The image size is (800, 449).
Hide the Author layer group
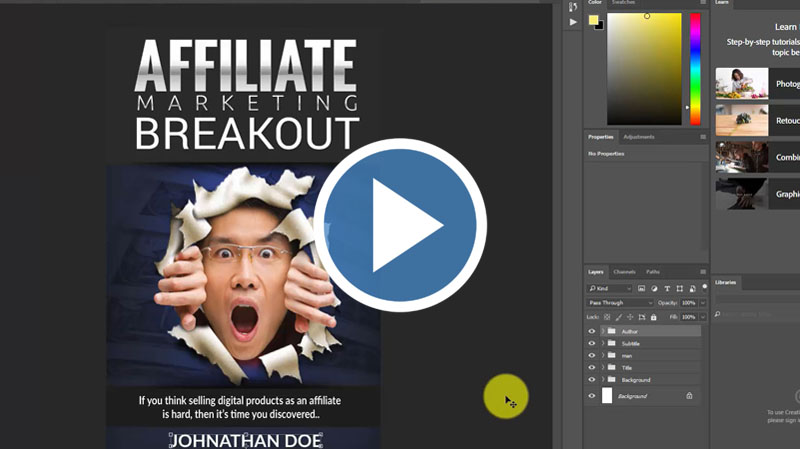(x=591, y=331)
